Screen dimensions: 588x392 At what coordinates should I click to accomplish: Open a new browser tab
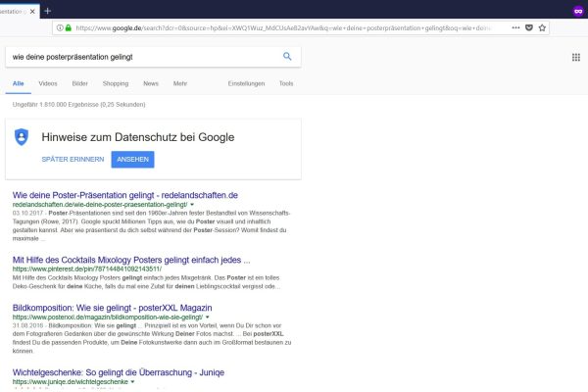pyautogui.click(x=48, y=11)
